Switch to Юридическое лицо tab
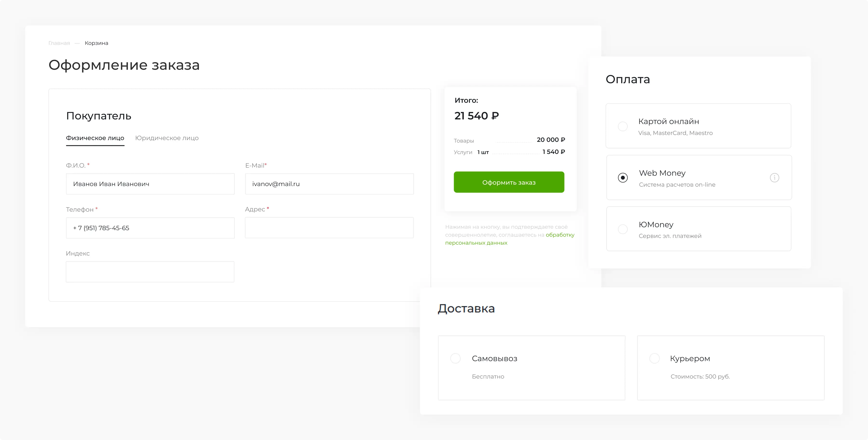 pyautogui.click(x=167, y=138)
